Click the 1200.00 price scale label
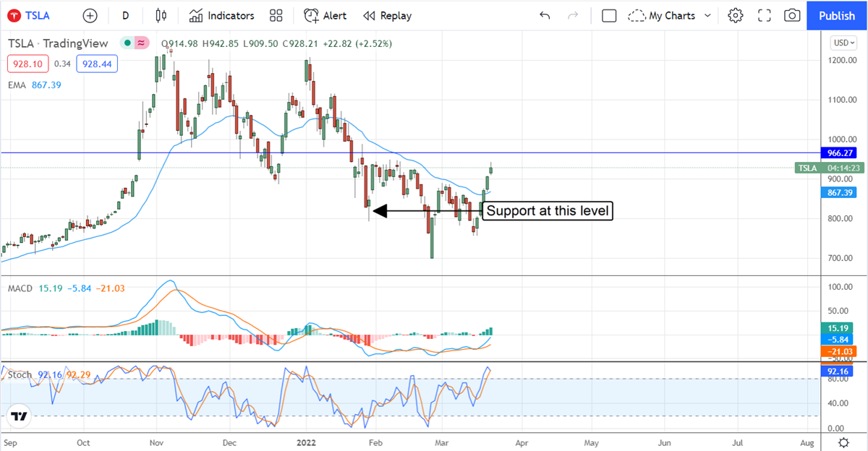 (841, 61)
